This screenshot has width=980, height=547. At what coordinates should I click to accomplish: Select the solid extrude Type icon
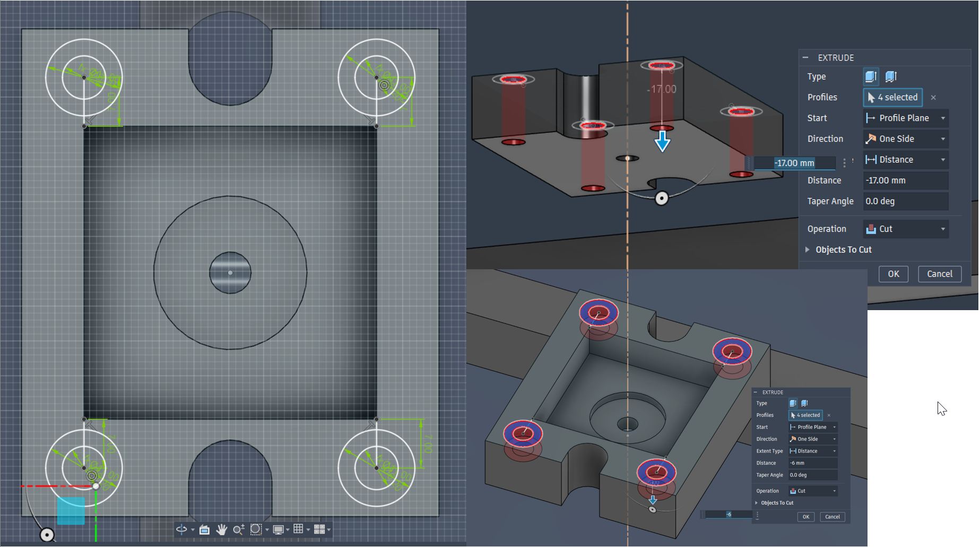(870, 76)
